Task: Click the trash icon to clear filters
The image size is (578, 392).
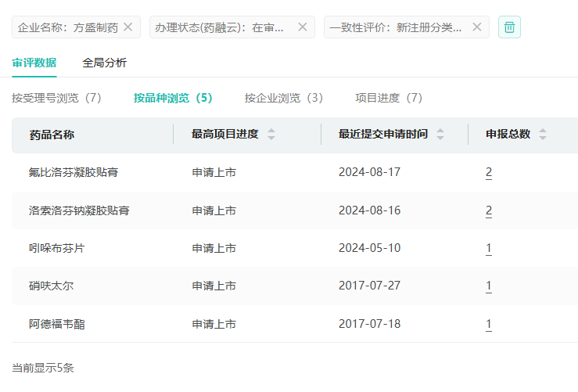Action: 509,27
